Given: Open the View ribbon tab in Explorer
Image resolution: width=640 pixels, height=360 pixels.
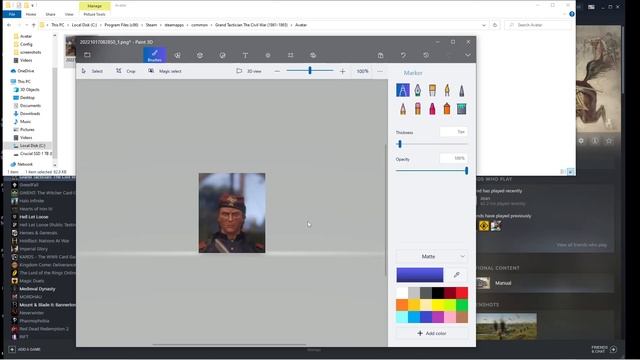Looking at the screenshot, I should (x=69, y=14).
